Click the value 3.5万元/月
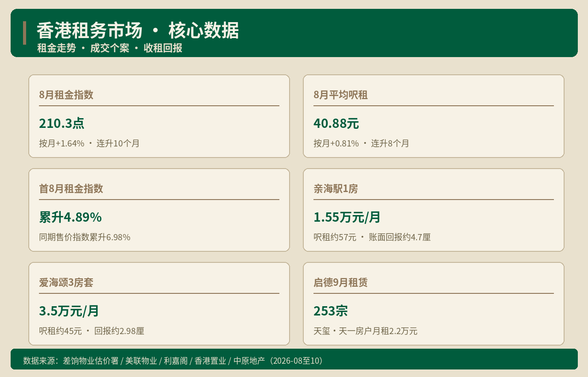This screenshot has width=588, height=377. click(69, 311)
